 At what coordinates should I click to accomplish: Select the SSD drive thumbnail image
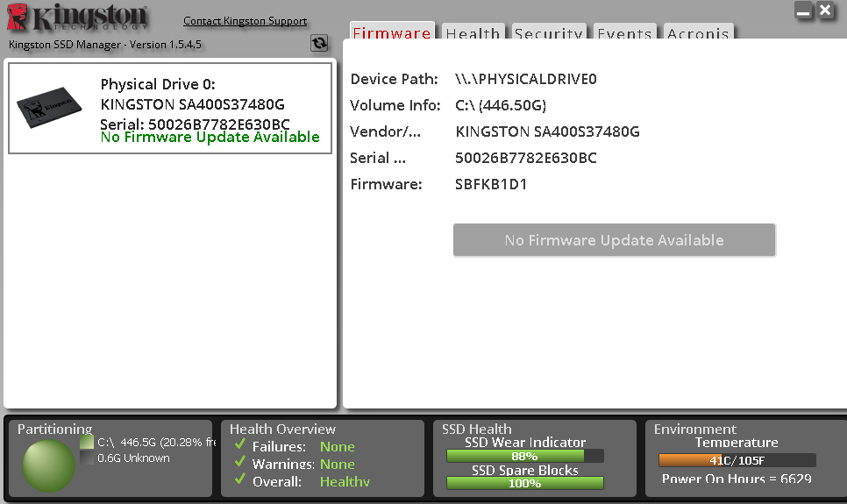coord(49,107)
